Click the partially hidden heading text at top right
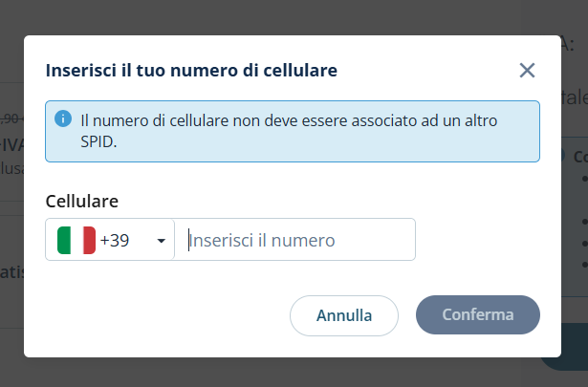This screenshot has height=387, width=588. click(x=572, y=43)
